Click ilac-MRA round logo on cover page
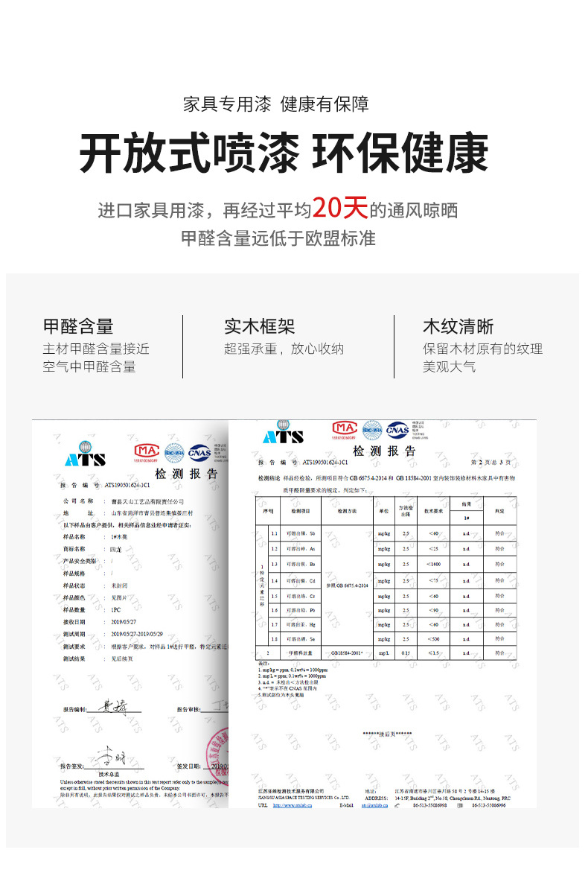Screen dimensions: 588x873 click(174, 453)
